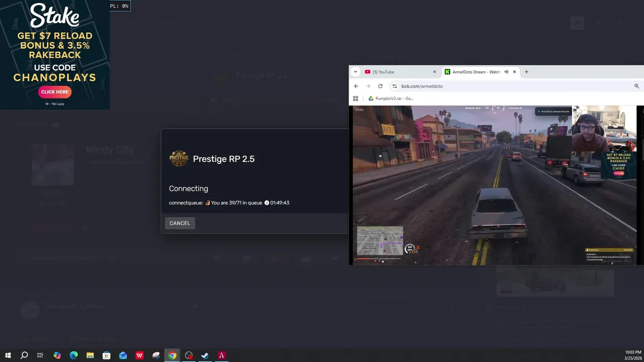Click the GTA minimap in the stream
644x362 pixels.
coord(380,240)
